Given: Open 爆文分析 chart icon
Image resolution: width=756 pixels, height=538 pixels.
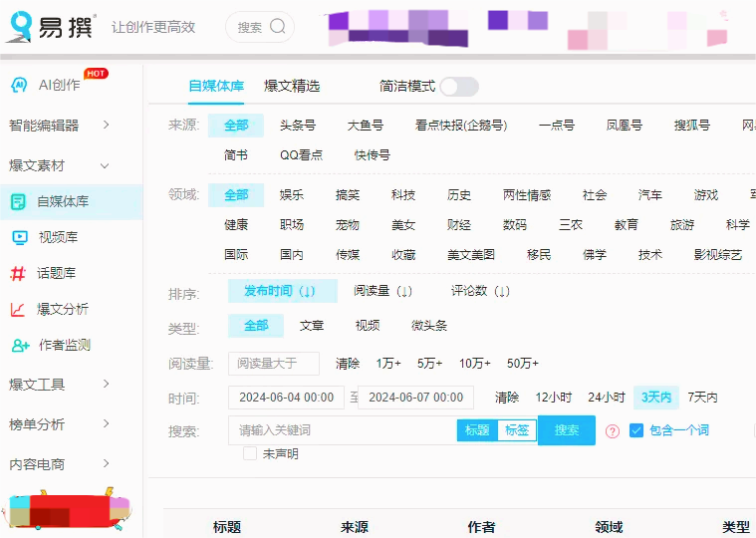Looking at the screenshot, I should point(18,309).
